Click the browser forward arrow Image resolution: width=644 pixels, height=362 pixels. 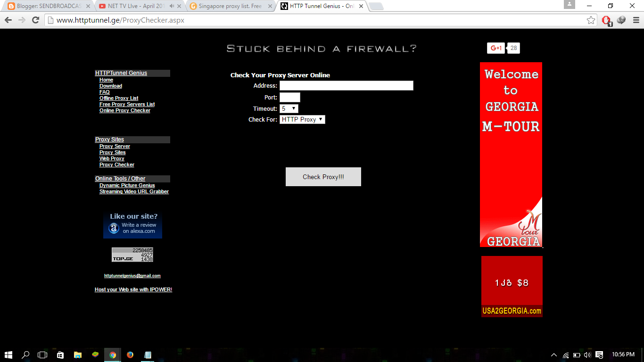point(22,20)
